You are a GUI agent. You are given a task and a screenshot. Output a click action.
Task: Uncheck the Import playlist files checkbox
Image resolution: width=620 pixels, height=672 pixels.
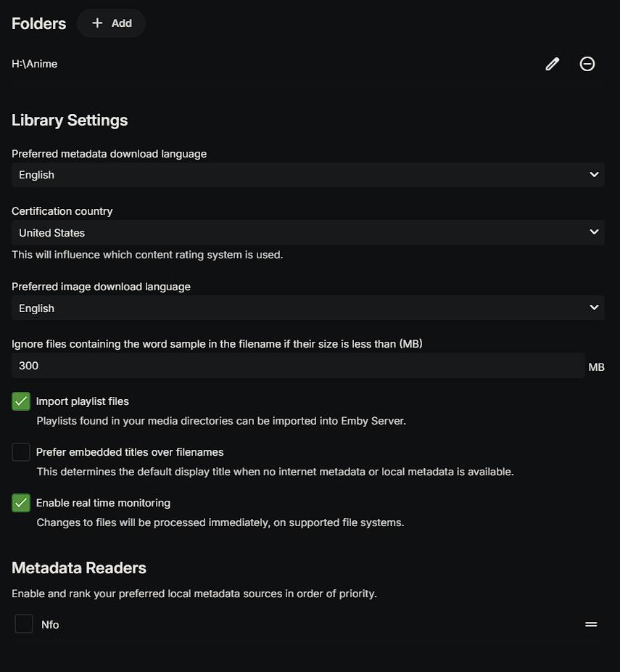[x=21, y=401]
